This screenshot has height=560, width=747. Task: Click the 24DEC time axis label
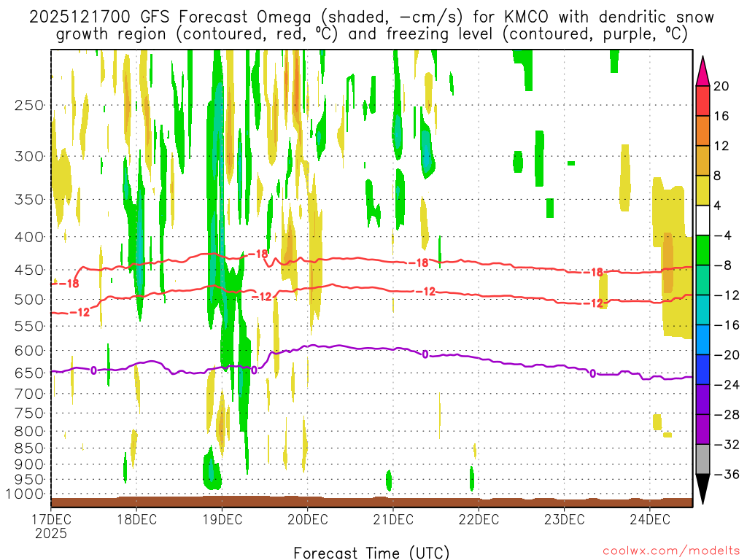pos(650,519)
